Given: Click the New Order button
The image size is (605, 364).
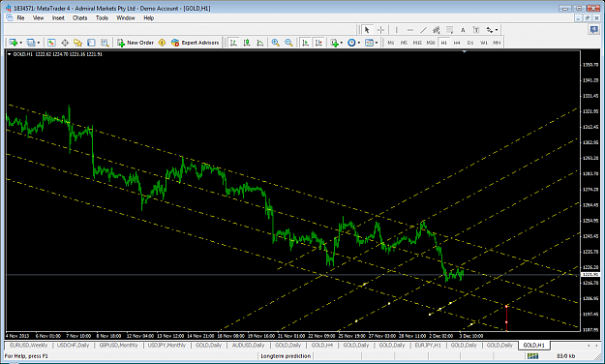Looking at the screenshot, I should pos(136,43).
